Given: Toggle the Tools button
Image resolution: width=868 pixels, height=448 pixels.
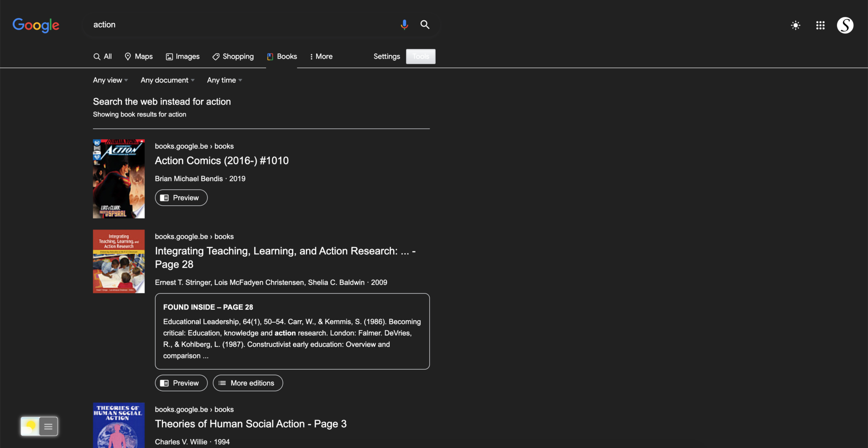Looking at the screenshot, I should [x=420, y=56].
